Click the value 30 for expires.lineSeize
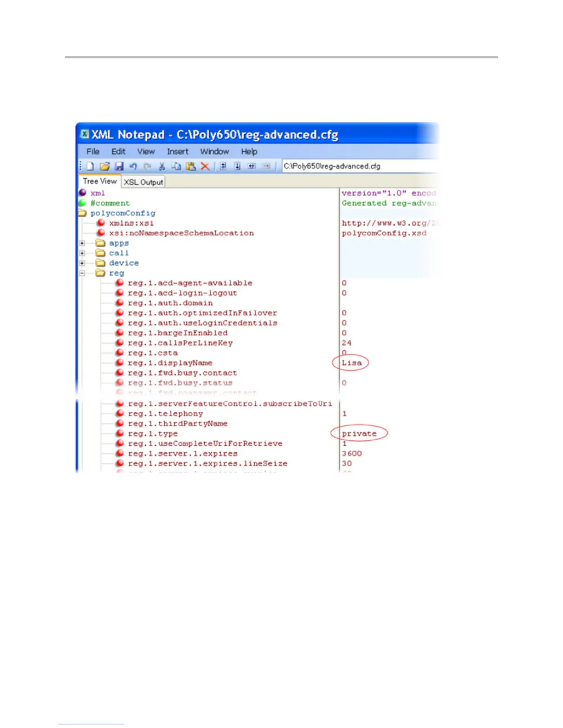The image size is (563, 728). point(347,464)
